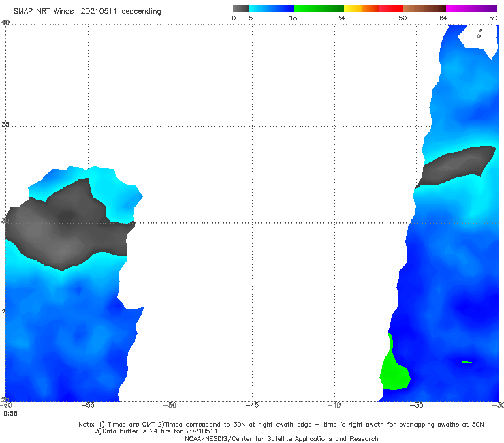Screen dimensions: 504x443
Task: Click the title 'SMAP NRT Winds 20210511 descending'
Action: point(87,12)
